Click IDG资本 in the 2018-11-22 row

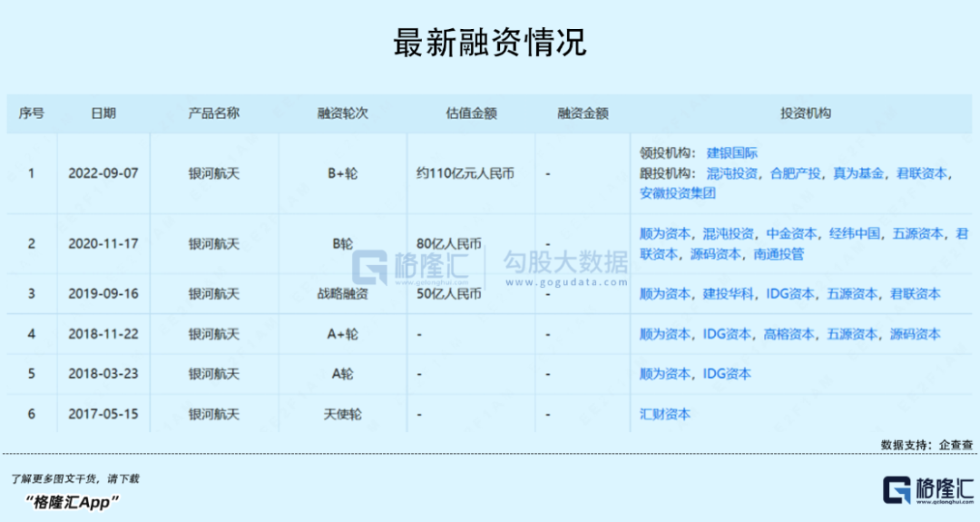pos(727,334)
